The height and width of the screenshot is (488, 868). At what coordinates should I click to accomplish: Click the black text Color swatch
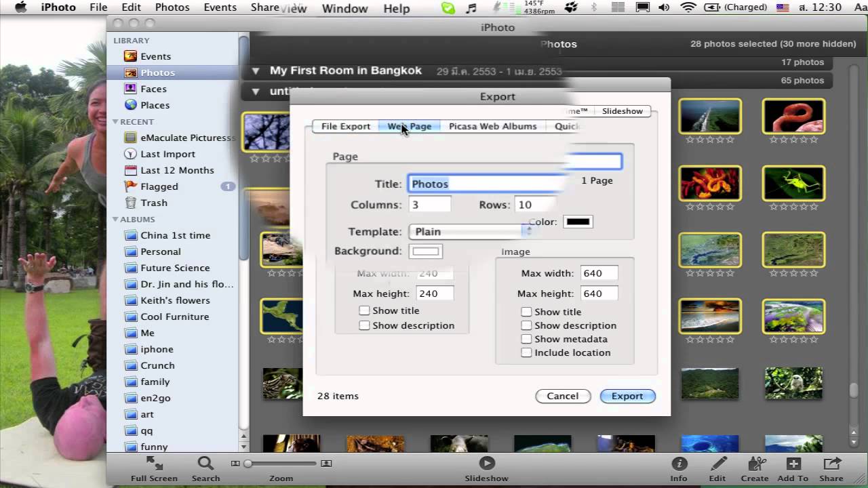tap(578, 222)
